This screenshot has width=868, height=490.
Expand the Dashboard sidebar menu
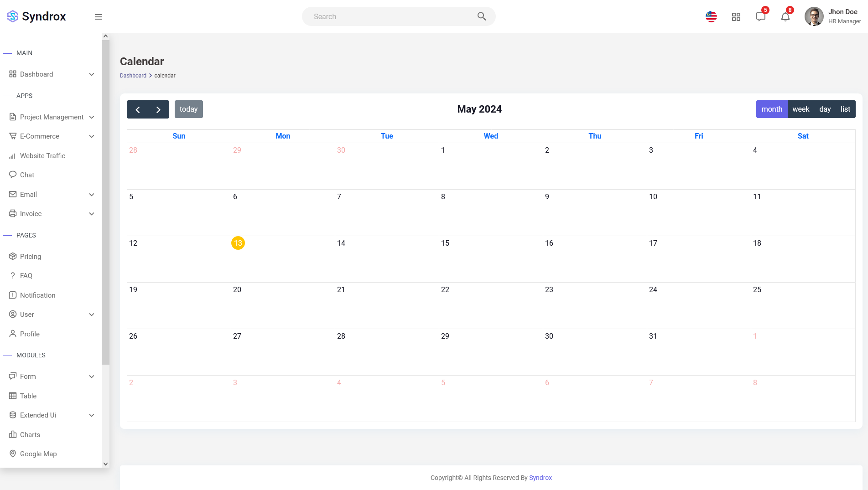pyautogui.click(x=51, y=74)
